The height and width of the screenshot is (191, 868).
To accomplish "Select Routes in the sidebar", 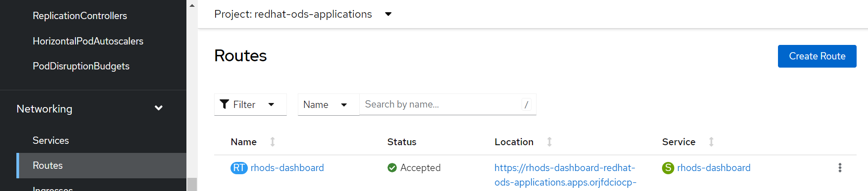I will click(x=48, y=166).
